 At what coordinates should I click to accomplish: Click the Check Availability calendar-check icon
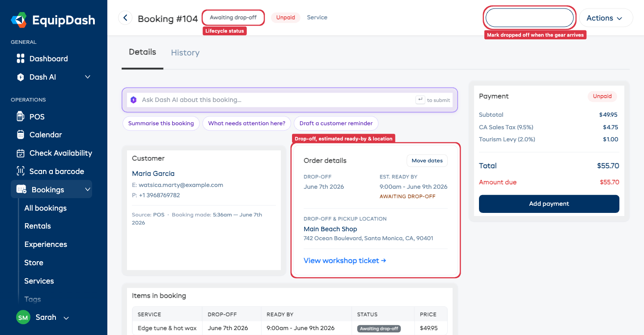(20, 153)
